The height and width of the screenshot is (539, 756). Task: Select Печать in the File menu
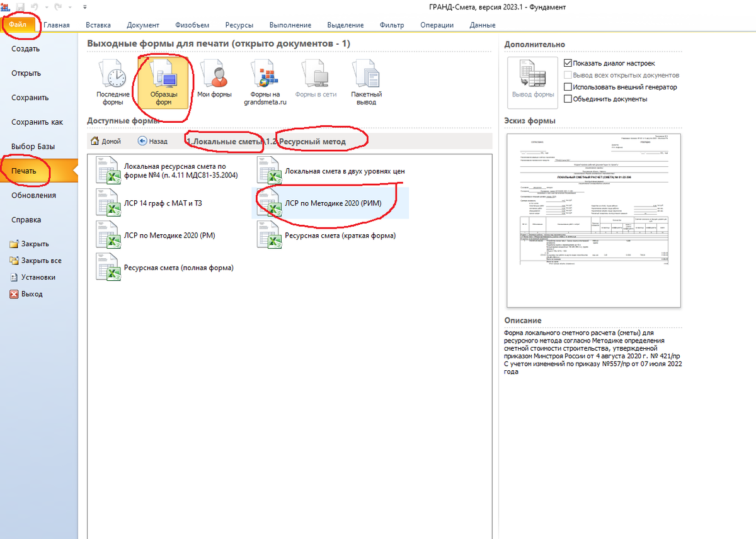click(39, 171)
